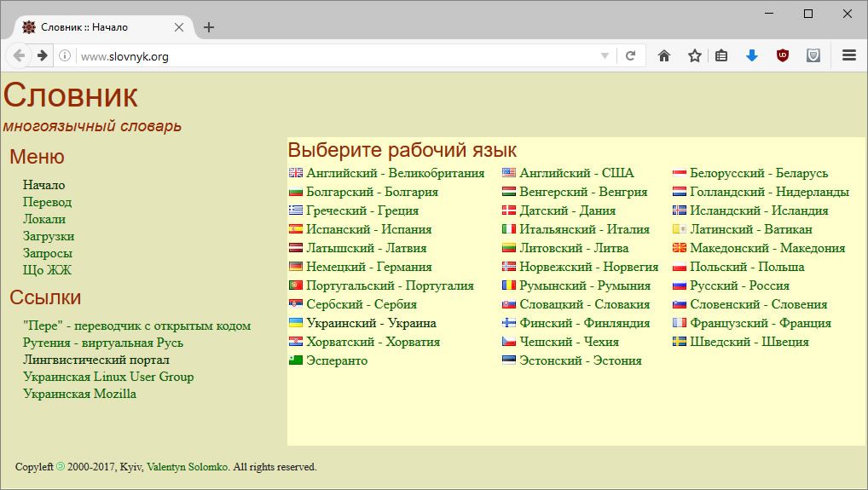
Task: Open the bookmarks list icon
Action: pos(721,55)
